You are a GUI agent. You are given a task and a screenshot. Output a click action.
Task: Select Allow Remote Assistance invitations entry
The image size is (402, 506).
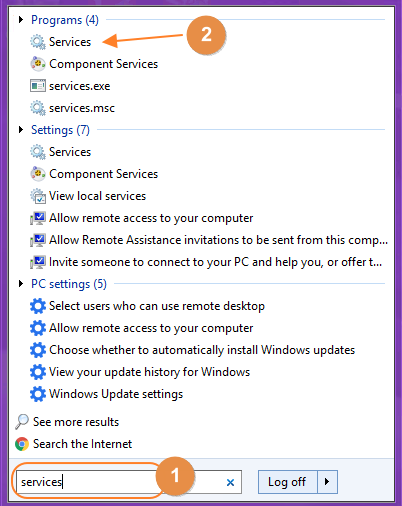(x=209, y=240)
